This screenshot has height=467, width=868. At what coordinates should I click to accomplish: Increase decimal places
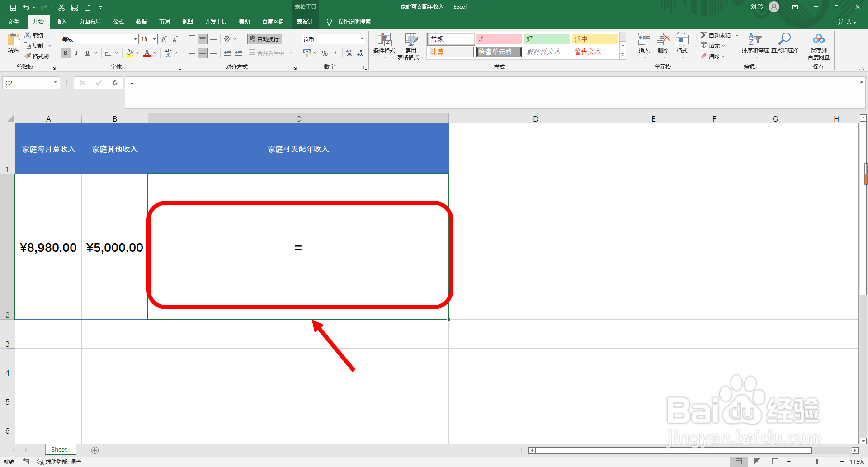[349, 53]
